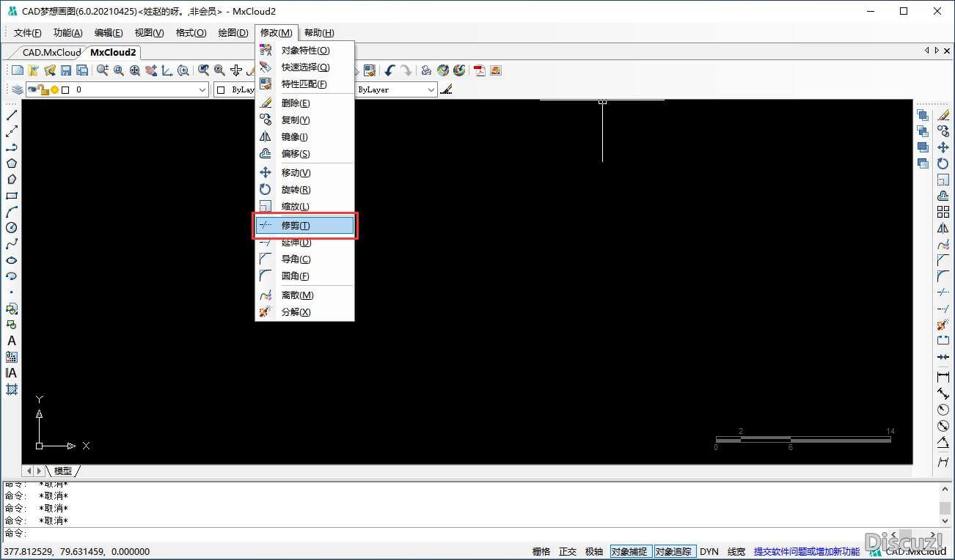Click the Array tool in right toolbar

click(943, 212)
